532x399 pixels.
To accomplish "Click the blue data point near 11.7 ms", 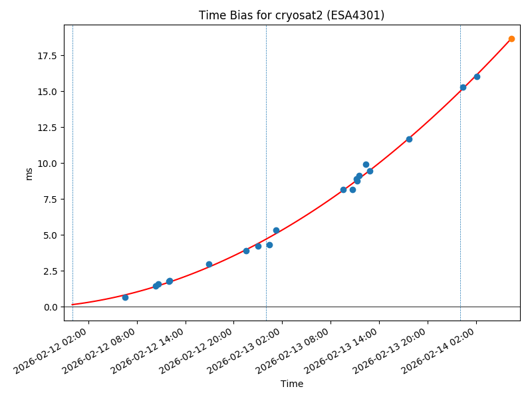I will tap(409, 139).
